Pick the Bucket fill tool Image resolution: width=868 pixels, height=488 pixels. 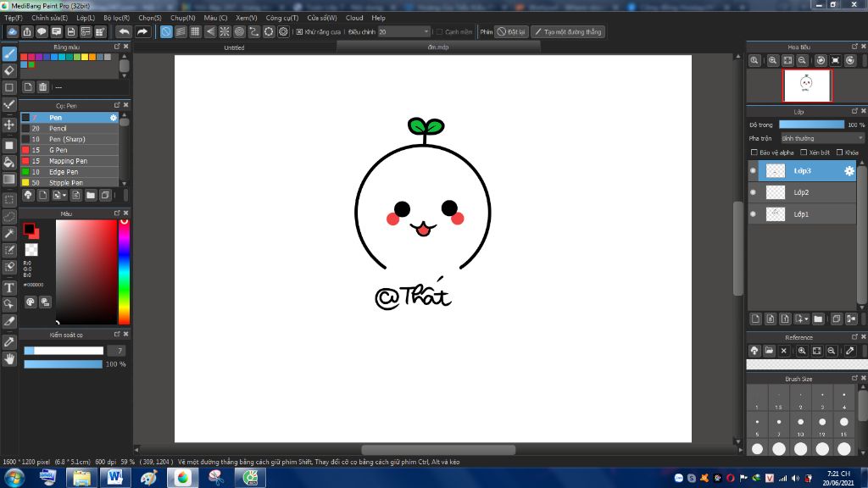9,162
